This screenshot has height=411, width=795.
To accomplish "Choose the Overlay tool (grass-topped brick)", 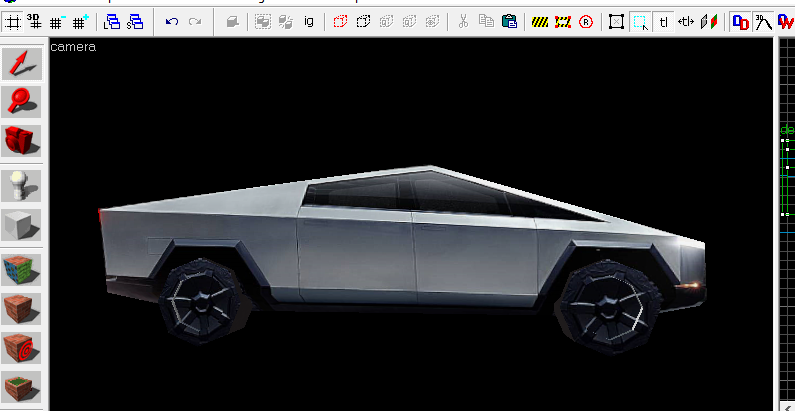I will pyautogui.click(x=22, y=386).
